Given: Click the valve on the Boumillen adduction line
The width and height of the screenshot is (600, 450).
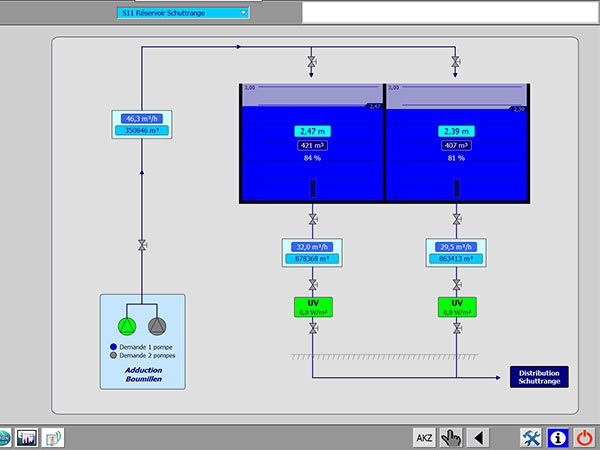Looking at the screenshot, I should click(x=142, y=245).
